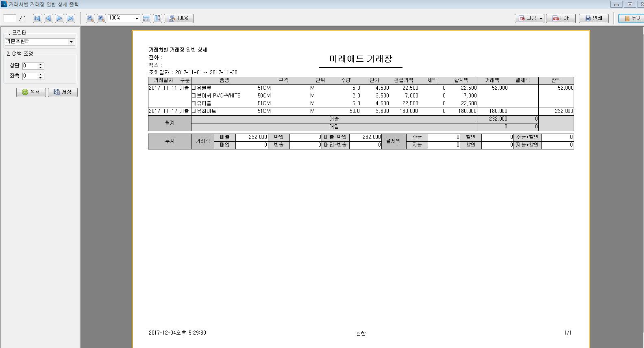
Task: Jump to the last page
Action: pyautogui.click(x=70, y=18)
